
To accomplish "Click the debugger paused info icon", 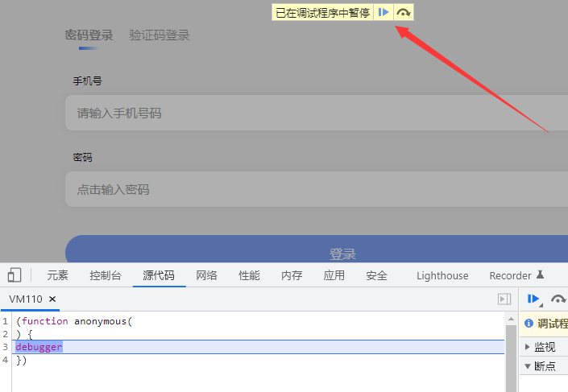I will point(529,323).
